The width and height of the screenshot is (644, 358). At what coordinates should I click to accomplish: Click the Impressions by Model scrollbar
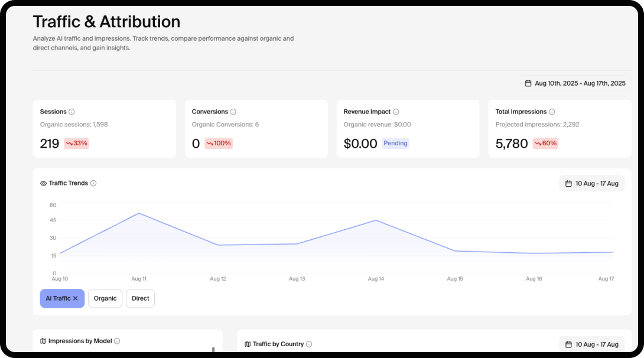point(213,350)
